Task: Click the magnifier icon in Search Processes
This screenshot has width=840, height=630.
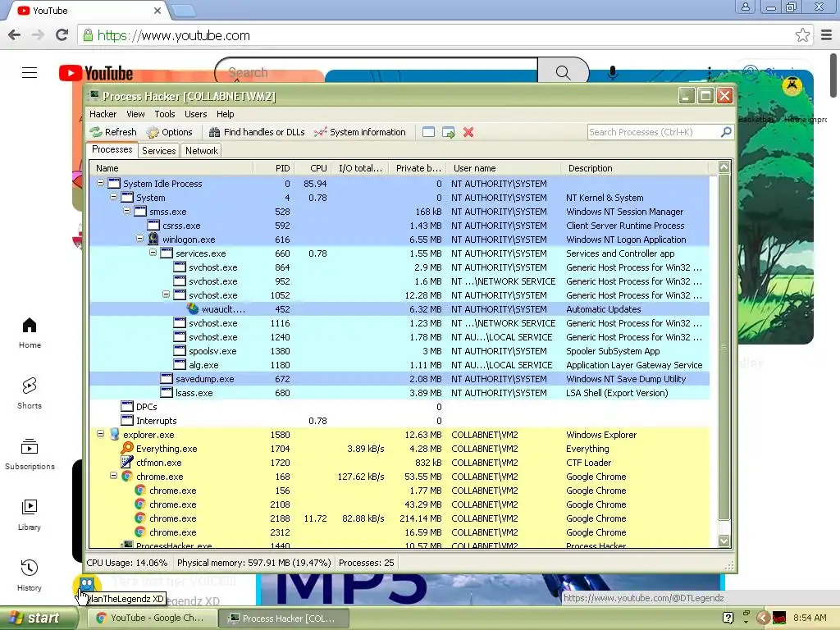Action: pyautogui.click(x=726, y=132)
